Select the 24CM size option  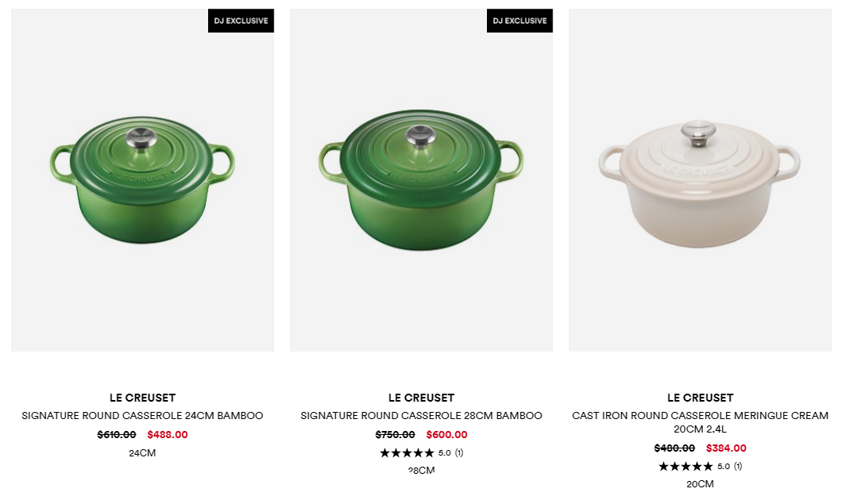142,453
